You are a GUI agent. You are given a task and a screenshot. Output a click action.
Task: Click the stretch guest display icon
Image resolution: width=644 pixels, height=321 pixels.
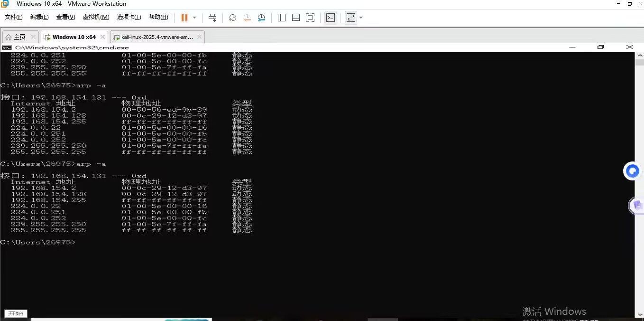351,18
